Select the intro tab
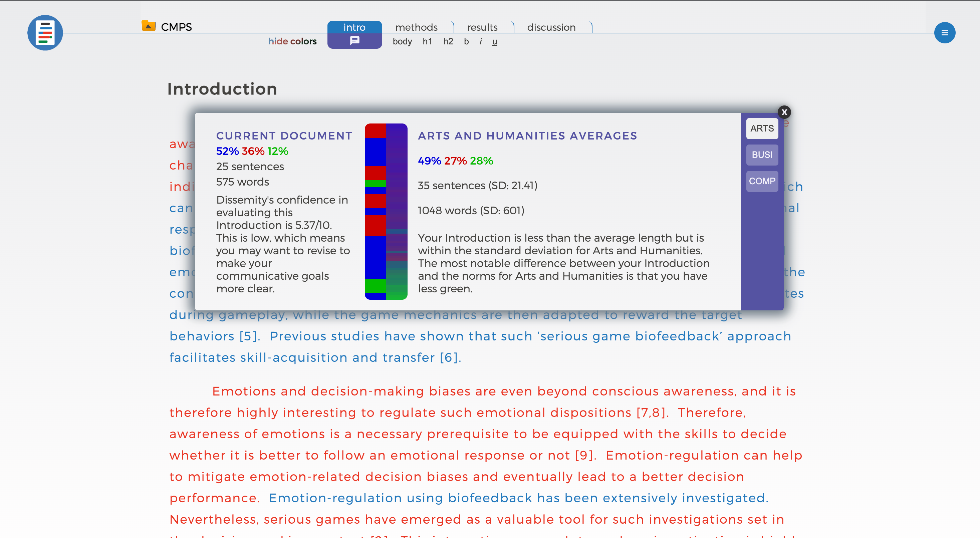Screen dimensions: 980x538 point(354,27)
